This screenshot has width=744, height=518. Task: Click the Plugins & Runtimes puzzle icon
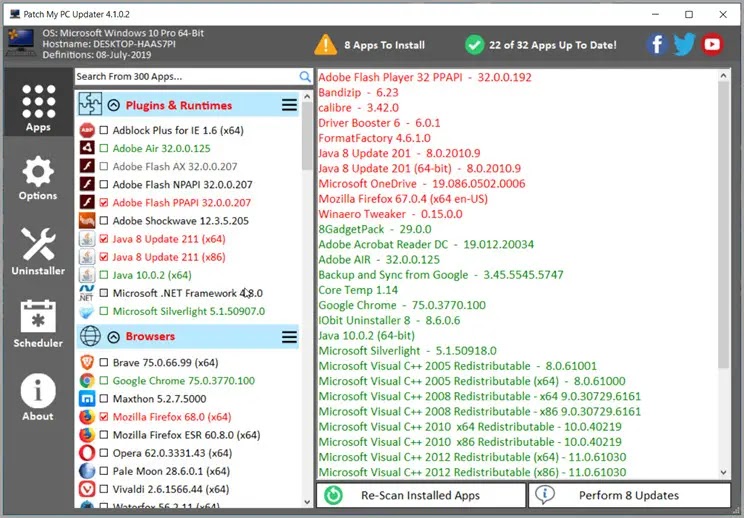90,104
